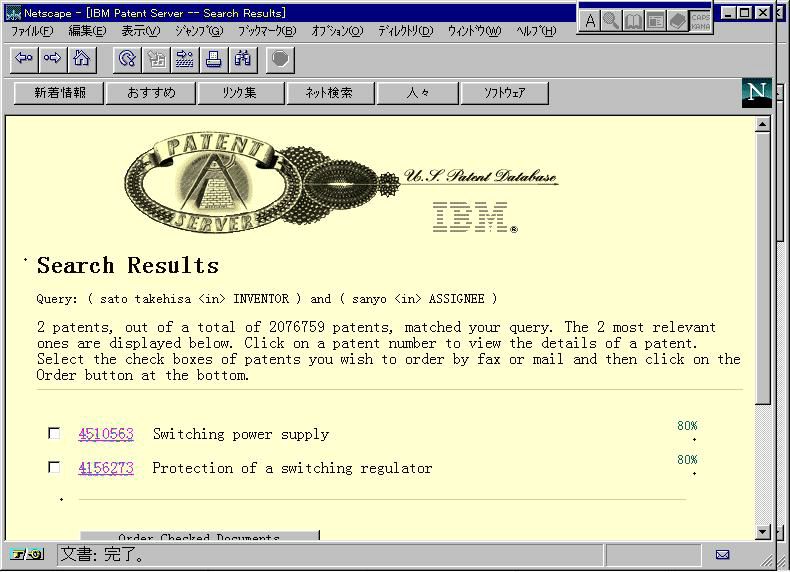The image size is (790, 572).
Task: Open Find using the binoculars icon
Action: coord(243,59)
